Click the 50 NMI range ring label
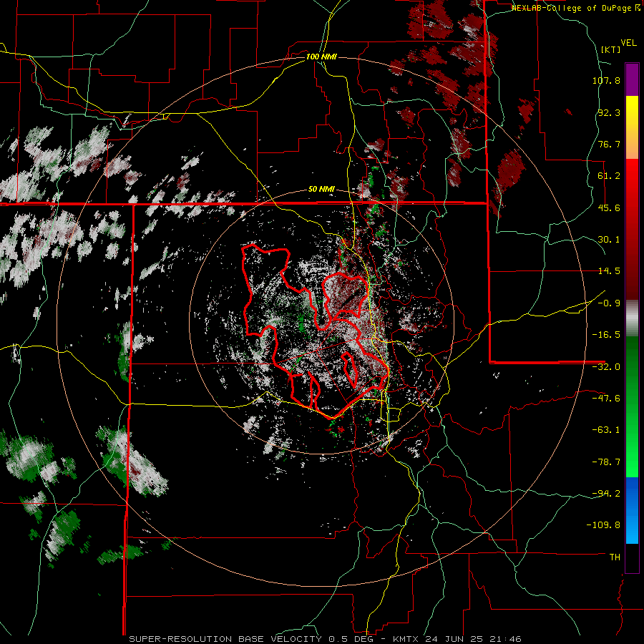This screenshot has height=644, width=644. 321,189
